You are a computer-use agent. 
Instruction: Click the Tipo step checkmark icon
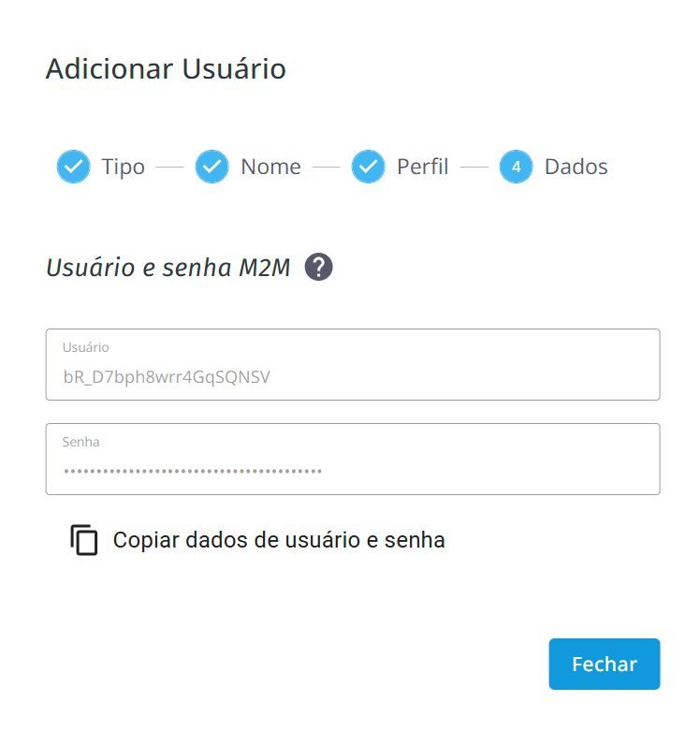pos(73,167)
